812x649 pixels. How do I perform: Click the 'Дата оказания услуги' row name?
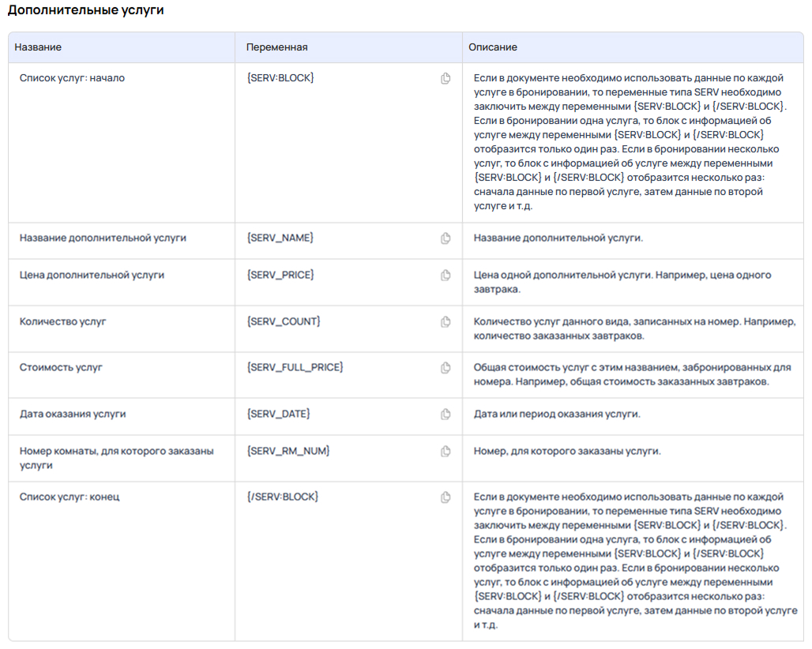click(73, 414)
